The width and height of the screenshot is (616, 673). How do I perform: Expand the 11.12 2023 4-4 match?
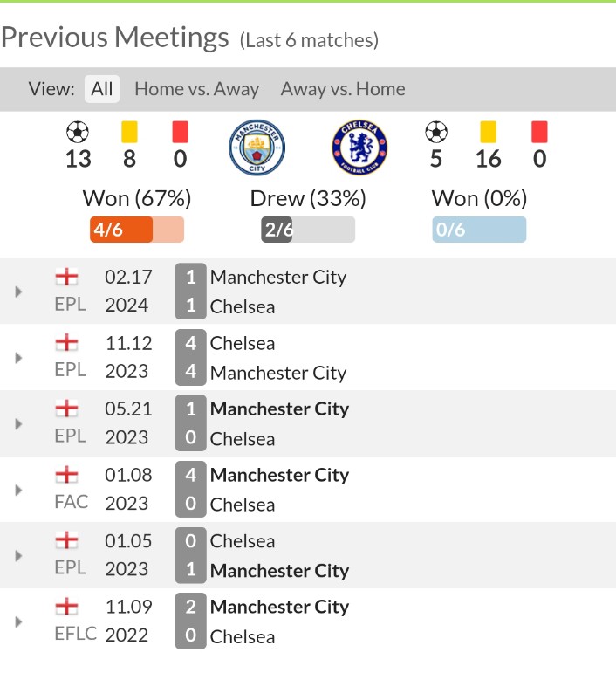[18, 358]
